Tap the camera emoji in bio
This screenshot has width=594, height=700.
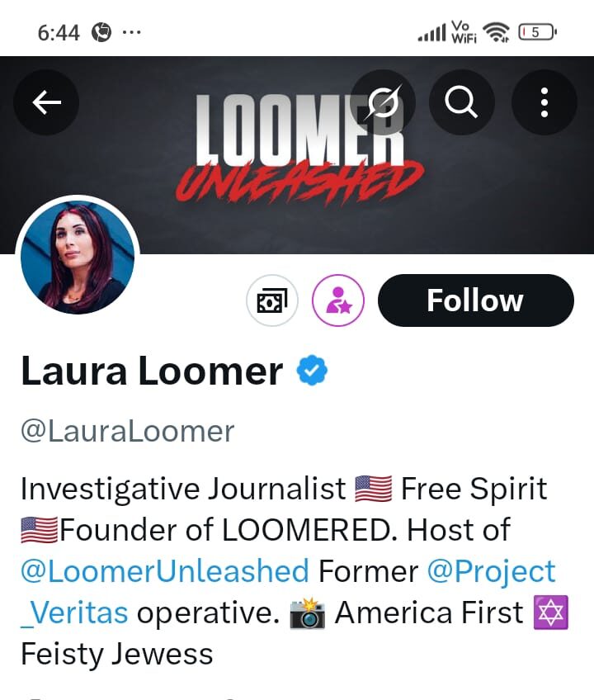coord(307,612)
